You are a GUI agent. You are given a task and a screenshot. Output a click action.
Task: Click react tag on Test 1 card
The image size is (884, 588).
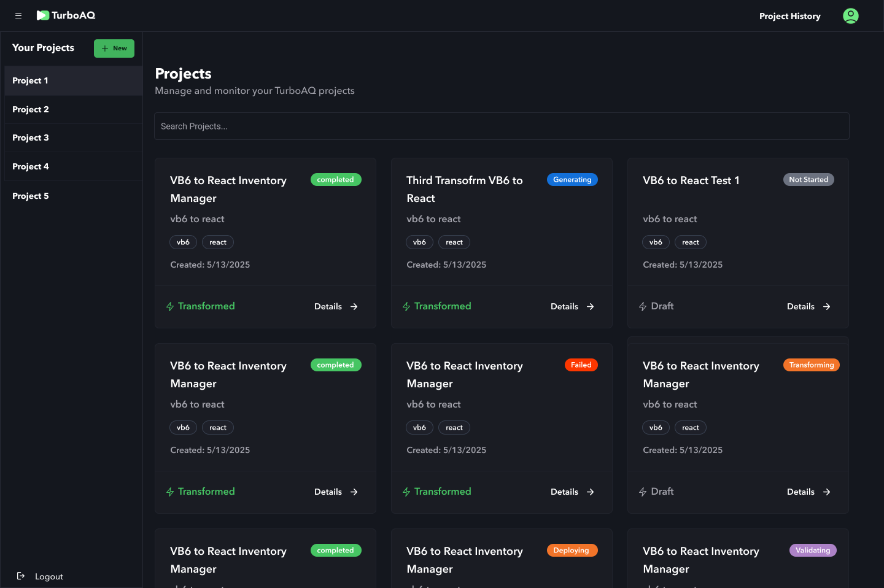(691, 242)
